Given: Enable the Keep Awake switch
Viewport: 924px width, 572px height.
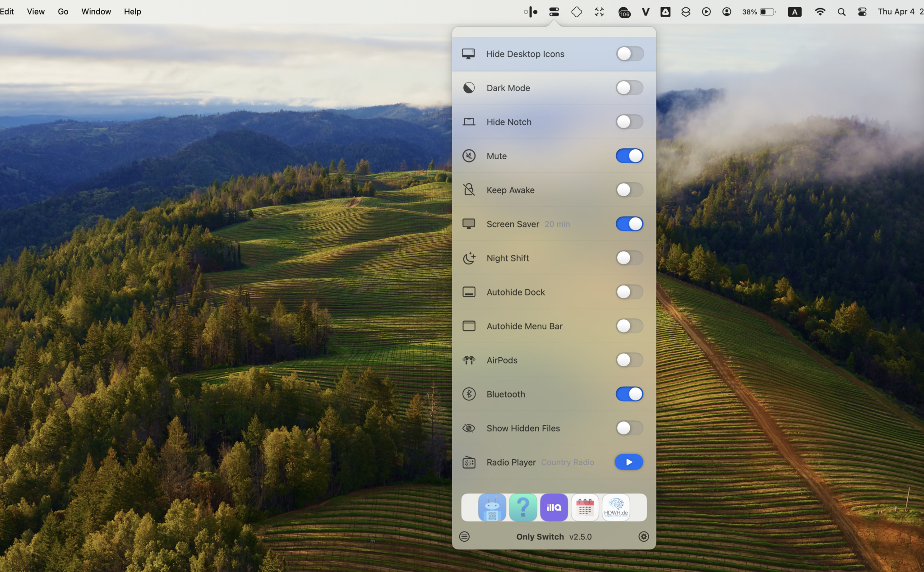Looking at the screenshot, I should tap(629, 190).
